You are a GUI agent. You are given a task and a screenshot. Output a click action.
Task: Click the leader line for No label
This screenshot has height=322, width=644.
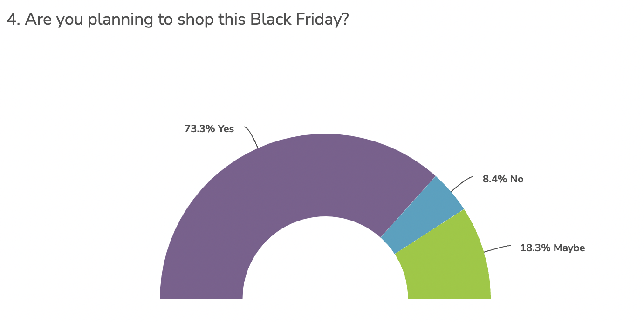click(x=461, y=184)
